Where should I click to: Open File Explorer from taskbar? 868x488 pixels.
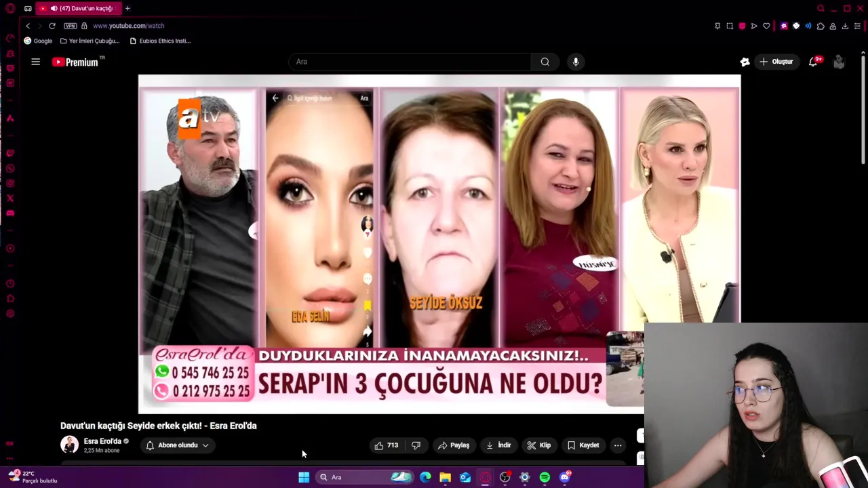click(445, 477)
